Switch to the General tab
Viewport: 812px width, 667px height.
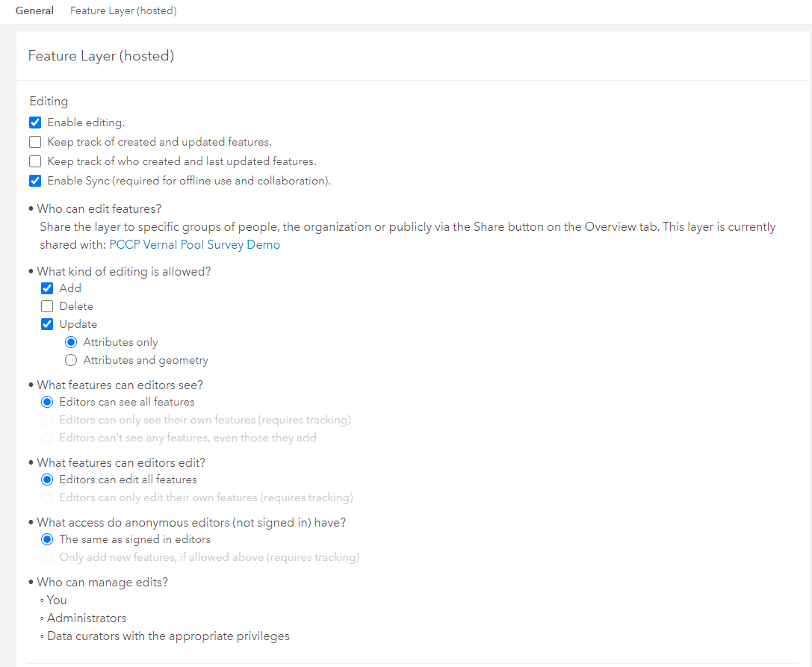point(34,10)
